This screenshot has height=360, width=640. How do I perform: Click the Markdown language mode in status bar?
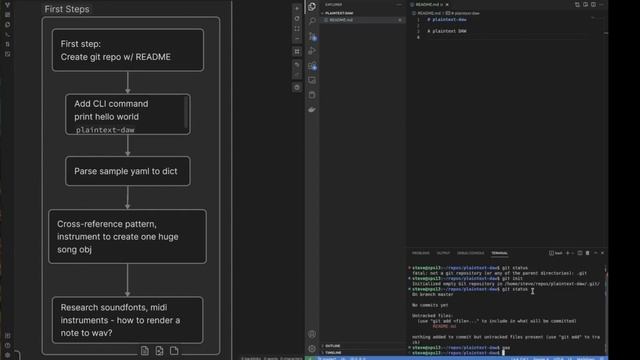click(585, 358)
